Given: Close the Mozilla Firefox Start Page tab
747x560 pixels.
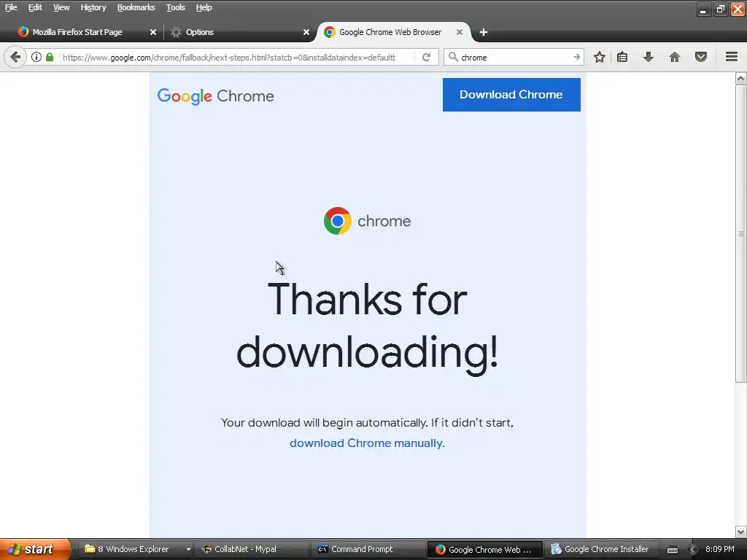Looking at the screenshot, I should click(153, 32).
